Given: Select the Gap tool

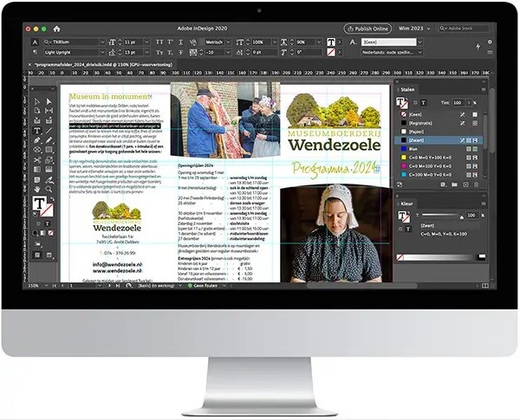Looking at the screenshot, I should tap(49, 110).
